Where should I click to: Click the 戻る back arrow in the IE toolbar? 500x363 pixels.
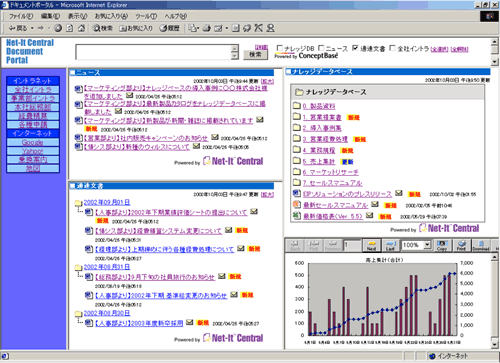coord(18,28)
